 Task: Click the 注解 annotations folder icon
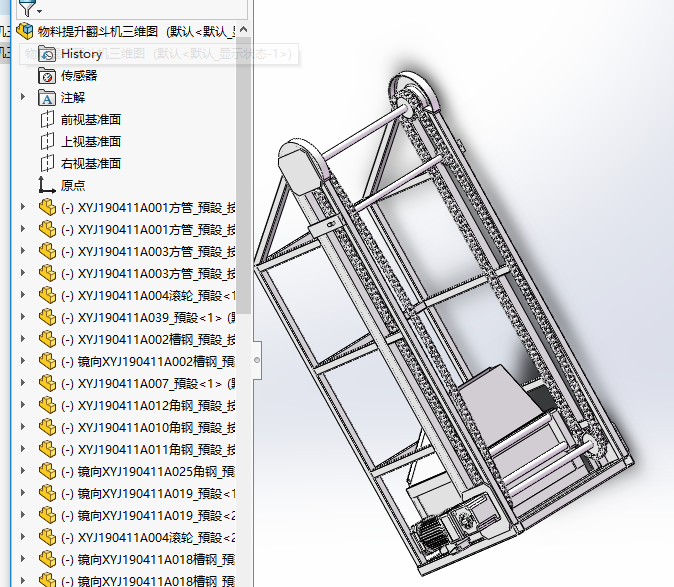click(47, 98)
